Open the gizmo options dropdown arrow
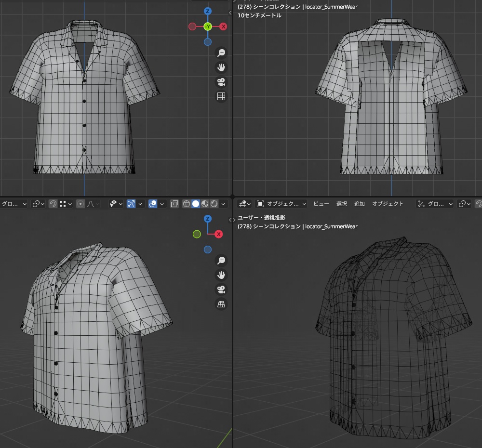Screen dimensions: 482x448 (x=140, y=204)
